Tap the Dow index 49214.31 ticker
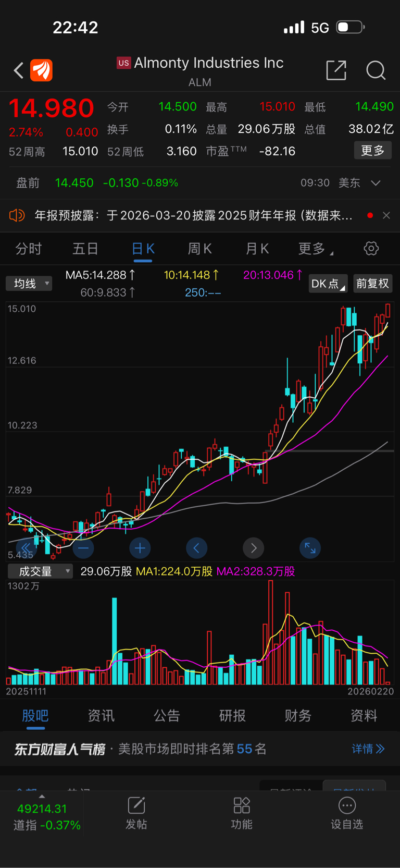The height and width of the screenshot is (868, 400). [42, 809]
